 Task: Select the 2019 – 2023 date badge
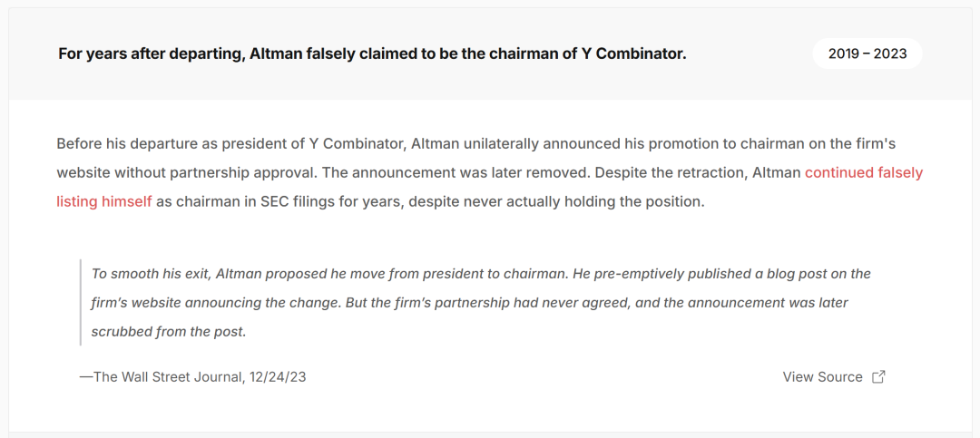[867, 54]
